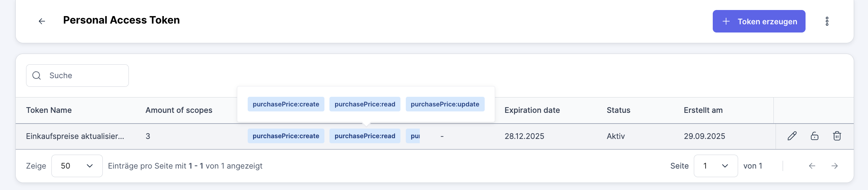Go to previous page with left arrow
Image resolution: width=868 pixels, height=190 pixels.
pos(812,166)
